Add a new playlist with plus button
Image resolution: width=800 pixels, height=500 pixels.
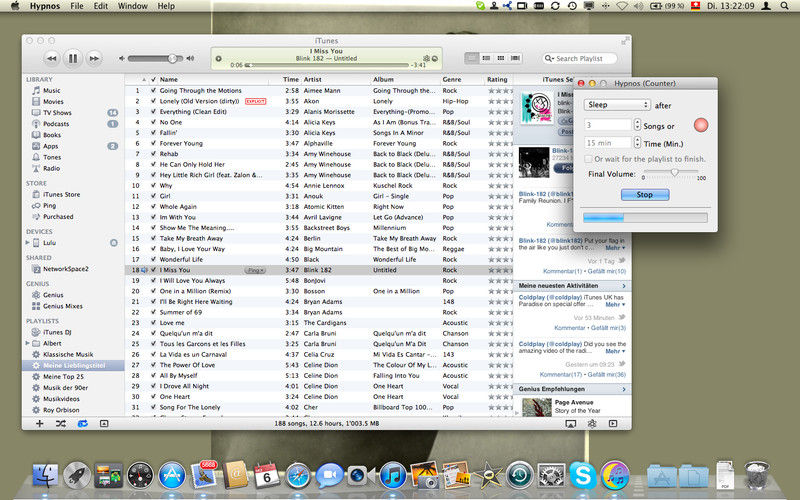click(39, 423)
